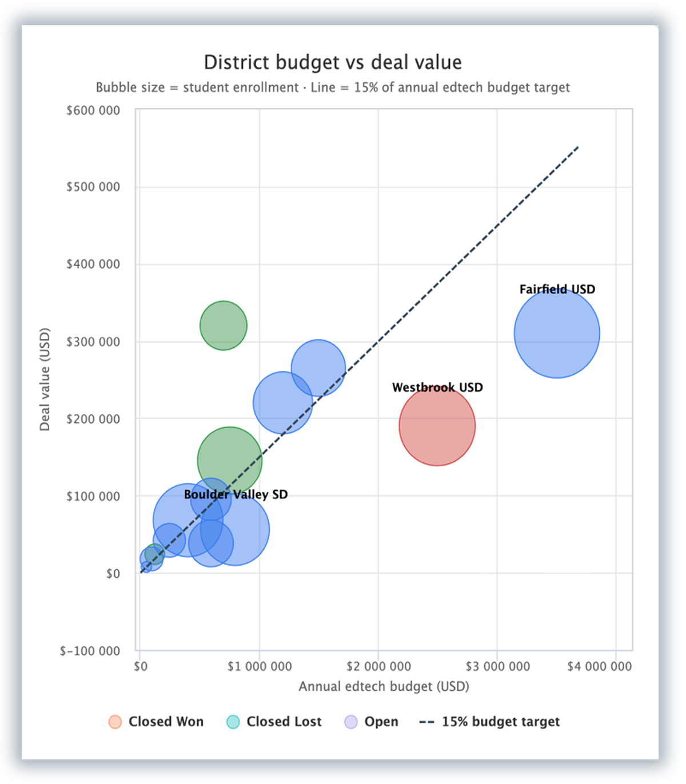
Task: Toggle the Closed Lost legend item
Action: pos(274,722)
